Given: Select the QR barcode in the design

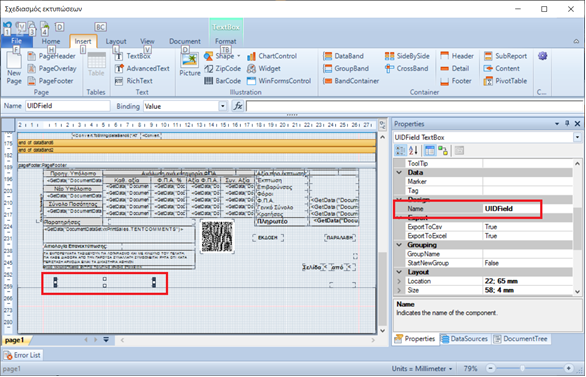Looking at the screenshot, I should pyautogui.click(x=217, y=237).
